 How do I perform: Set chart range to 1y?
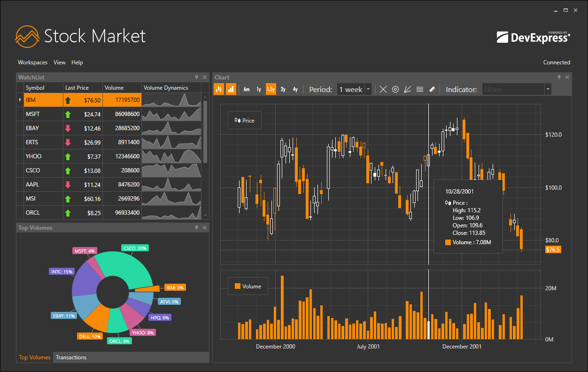[259, 89]
